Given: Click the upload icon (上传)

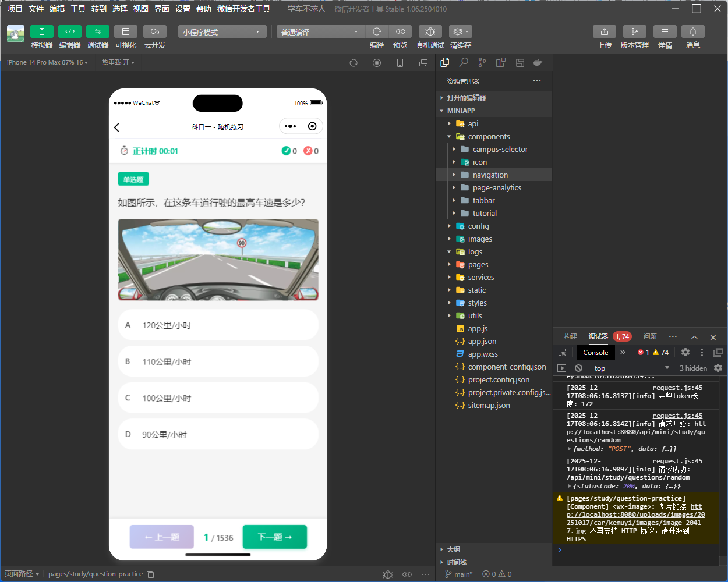Looking at the screenshot, I should 604,31.
